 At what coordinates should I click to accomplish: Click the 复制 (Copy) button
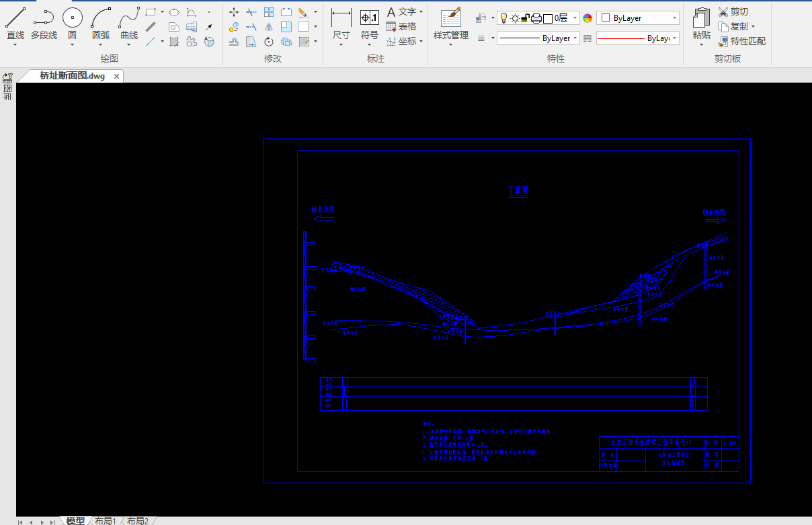733,26
